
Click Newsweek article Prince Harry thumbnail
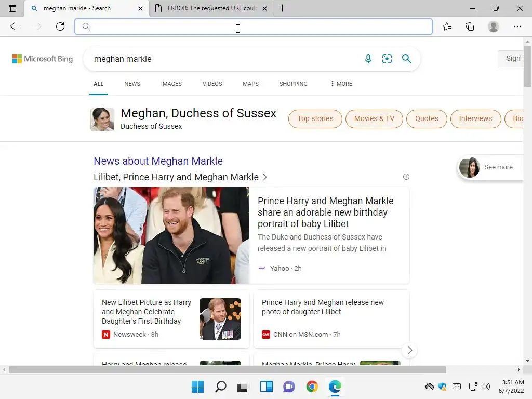coord(220,319)
